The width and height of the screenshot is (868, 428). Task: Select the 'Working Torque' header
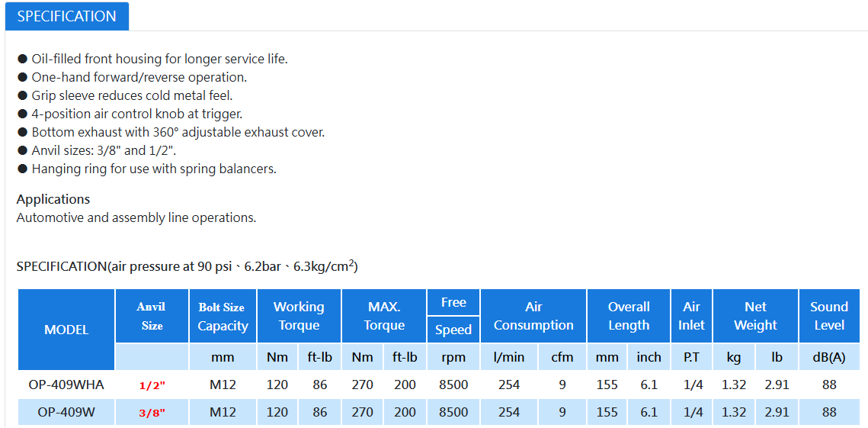(299, 316)
